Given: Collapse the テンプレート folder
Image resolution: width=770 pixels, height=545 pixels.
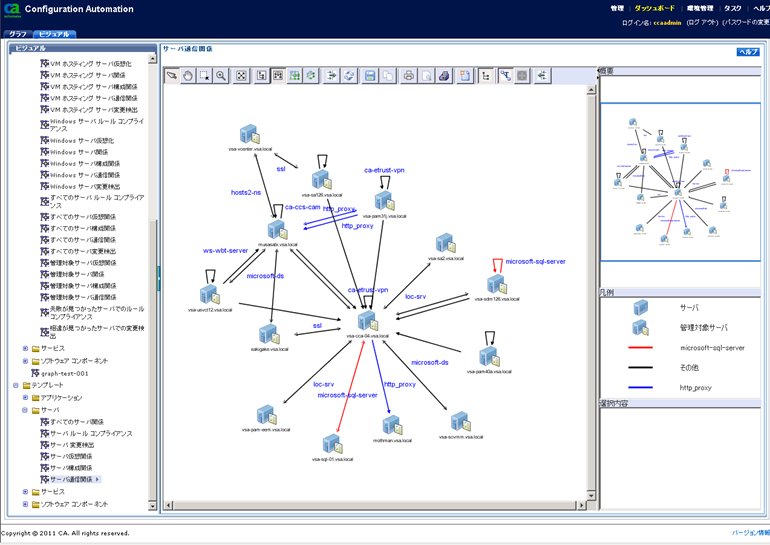Looking at the screenshot, I should 16,385.
